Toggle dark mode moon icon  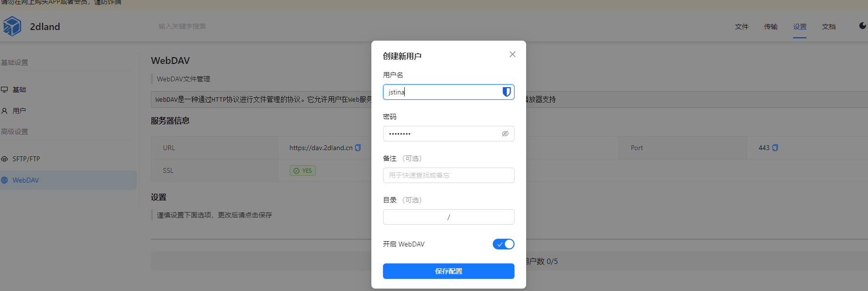pyautogui.click(x=863, y=26)
